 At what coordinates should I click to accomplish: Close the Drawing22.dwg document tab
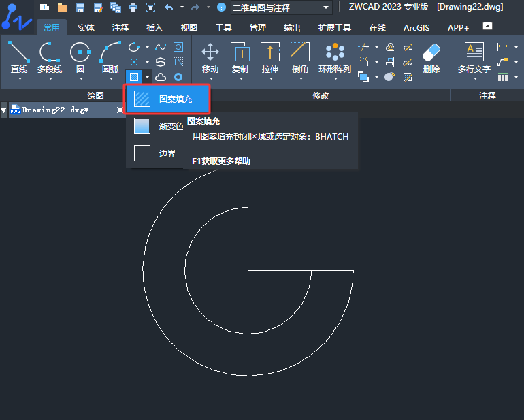[120, 110]
